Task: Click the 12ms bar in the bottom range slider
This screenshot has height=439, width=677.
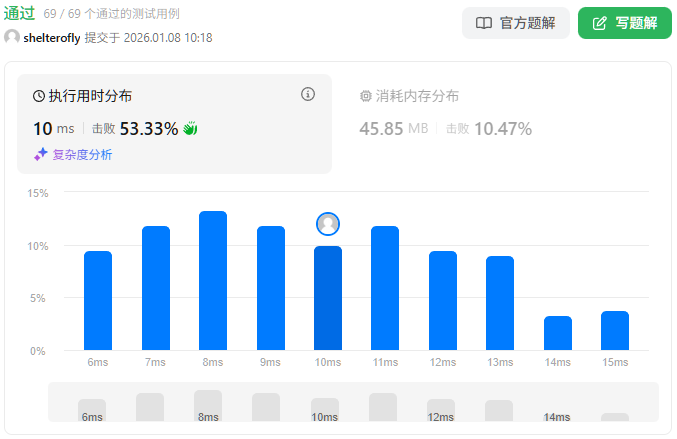Action: tap(441, 410)
